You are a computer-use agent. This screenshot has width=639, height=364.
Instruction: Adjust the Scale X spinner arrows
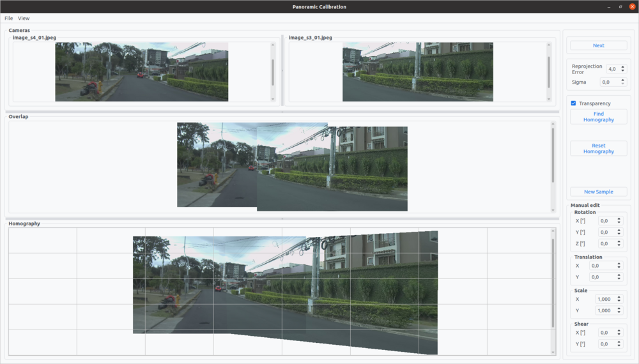[x=619, y=300]
